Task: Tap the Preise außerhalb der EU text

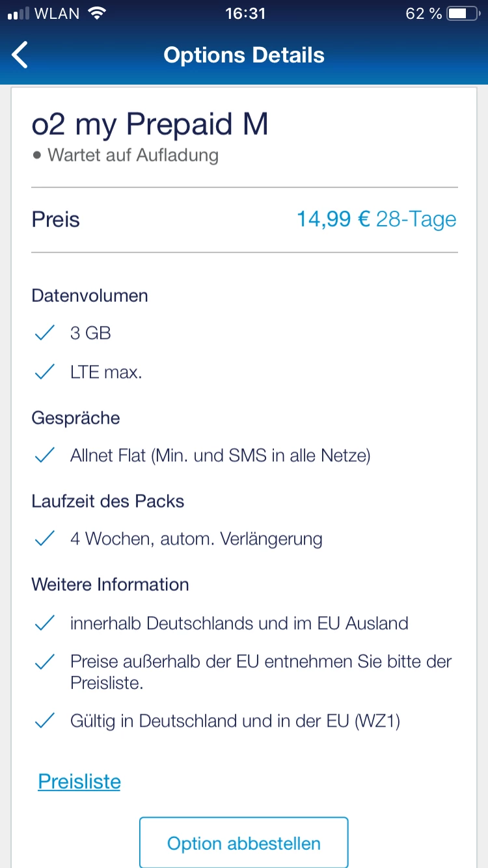Action: [x=260, y=673]
